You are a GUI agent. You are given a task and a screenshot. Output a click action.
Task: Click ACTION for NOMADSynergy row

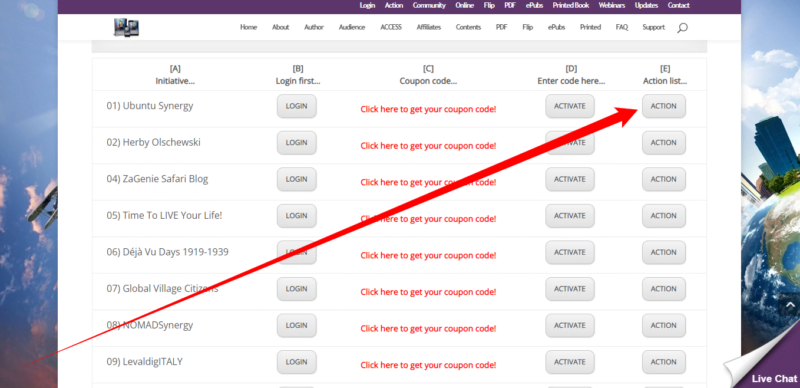tap(663, 326)
